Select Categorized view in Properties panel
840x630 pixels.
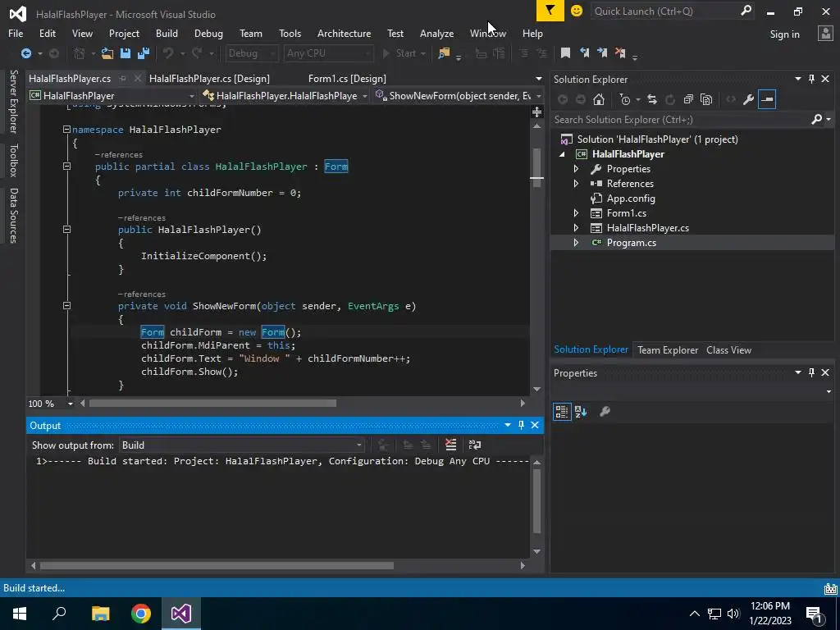[562, 412]
